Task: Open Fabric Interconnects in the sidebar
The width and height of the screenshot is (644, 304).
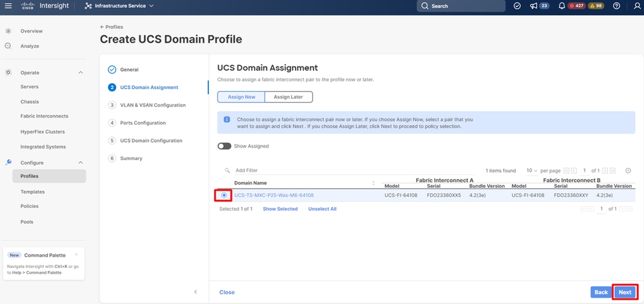Action: [45, 116]
